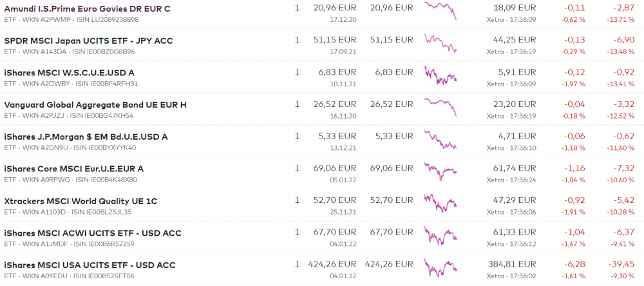The width and height of the screenshot is (644, 286).
Task: Open iShares MSCI ACWI UCITS ETF page
Action: (x=93, y=233)
